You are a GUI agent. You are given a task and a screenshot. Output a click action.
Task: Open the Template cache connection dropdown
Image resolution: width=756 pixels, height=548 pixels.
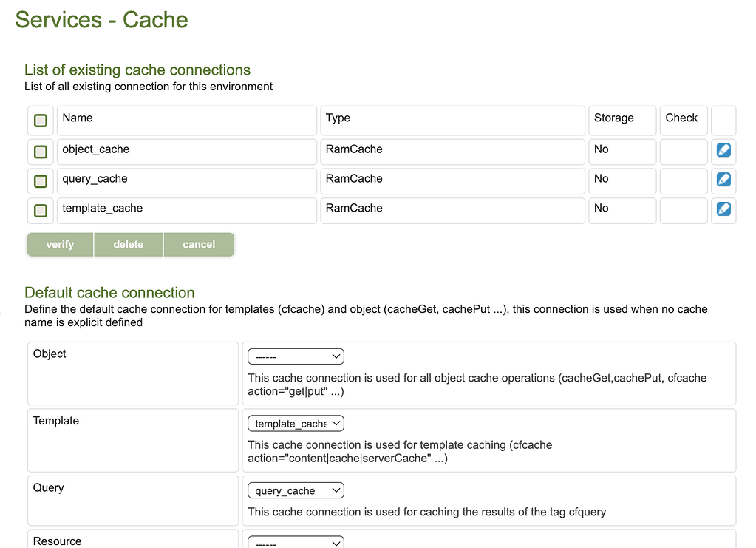point(295,423)
